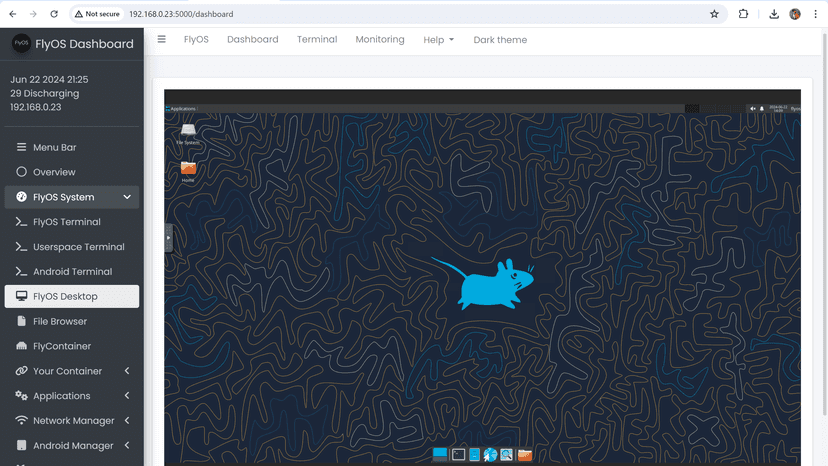828x466 pixels.
Task: Open Android Terminal
Action: point(72,272)
